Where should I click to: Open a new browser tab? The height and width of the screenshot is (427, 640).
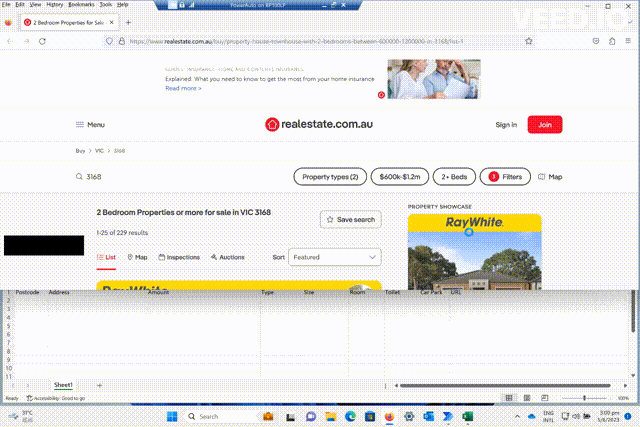click(x=128, y=22)
